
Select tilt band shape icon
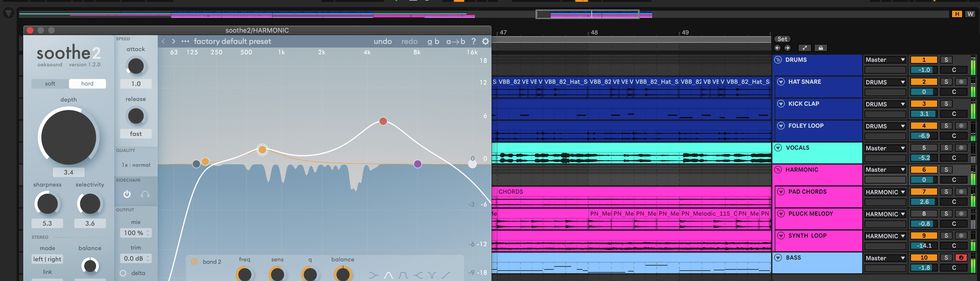446,275
